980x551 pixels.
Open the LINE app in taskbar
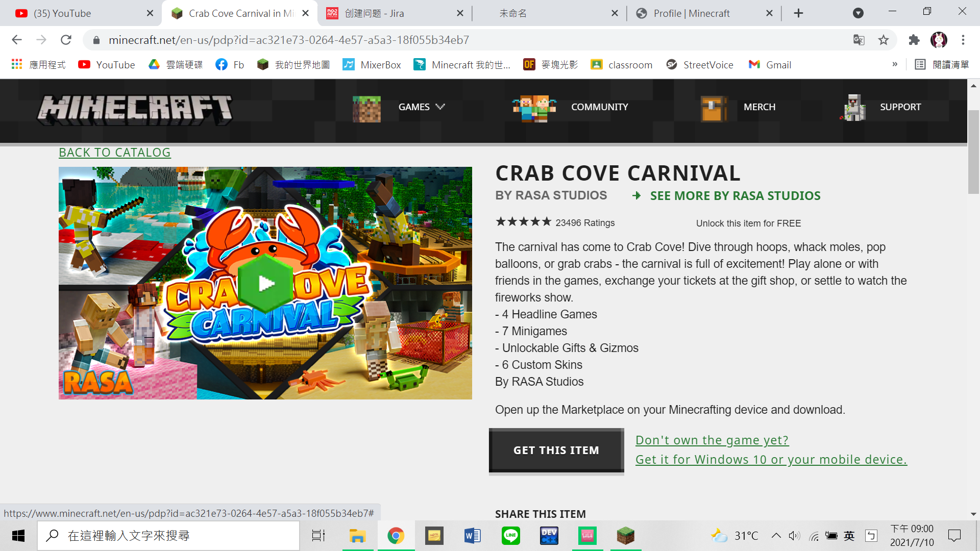[x=510, y=536]
